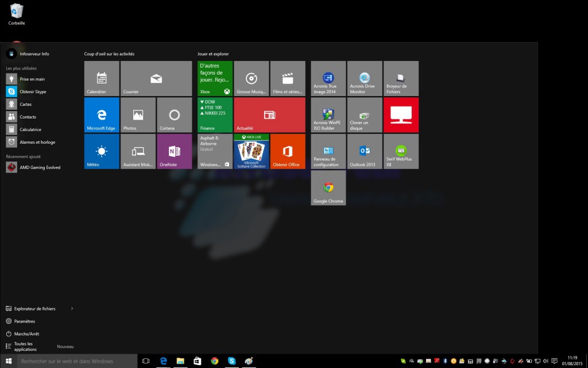Click the network tray icon

coord(537,361)
